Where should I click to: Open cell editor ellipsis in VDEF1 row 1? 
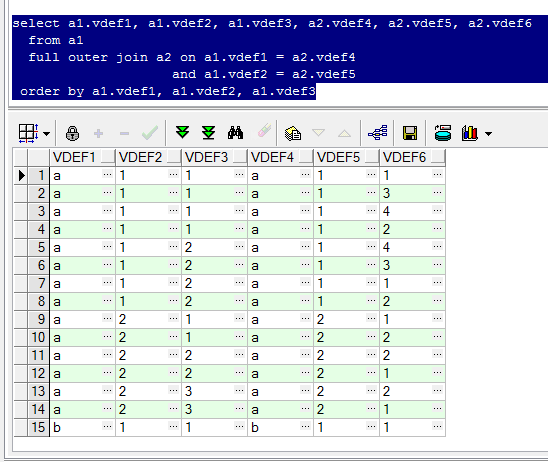click(107, 174)
